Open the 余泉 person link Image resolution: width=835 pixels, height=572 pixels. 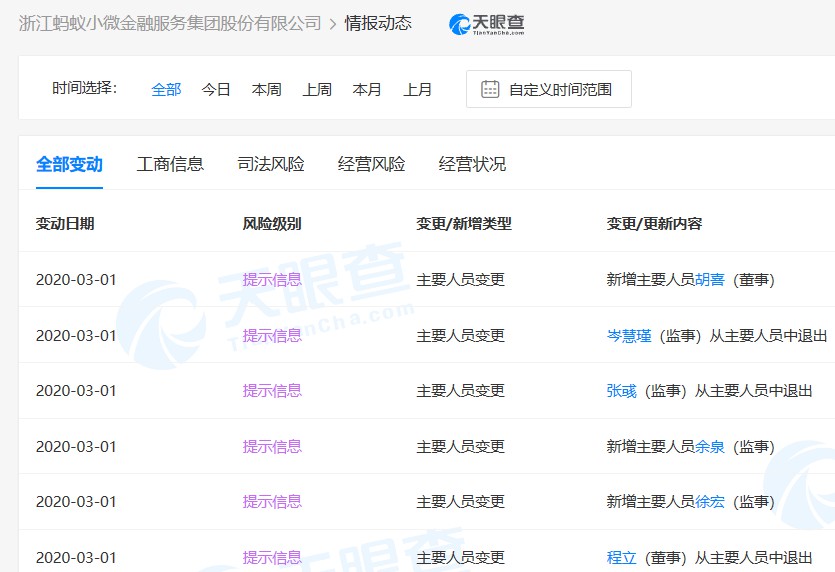click(x=710, y=446)
